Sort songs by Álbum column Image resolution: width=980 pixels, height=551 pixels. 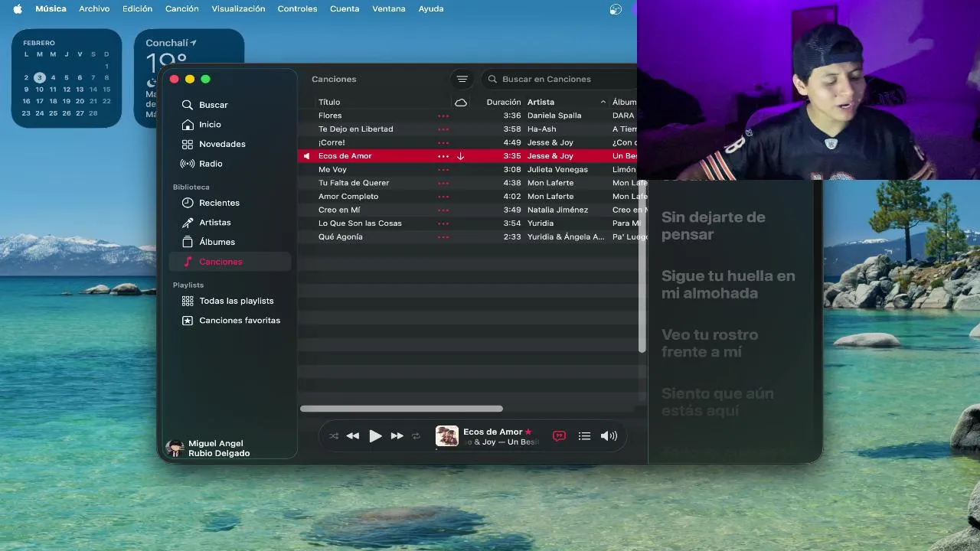(624, 102)
